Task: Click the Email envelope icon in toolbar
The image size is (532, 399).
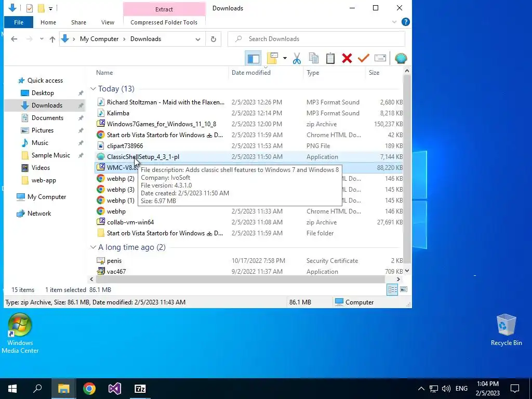Action: click(380, 58)
